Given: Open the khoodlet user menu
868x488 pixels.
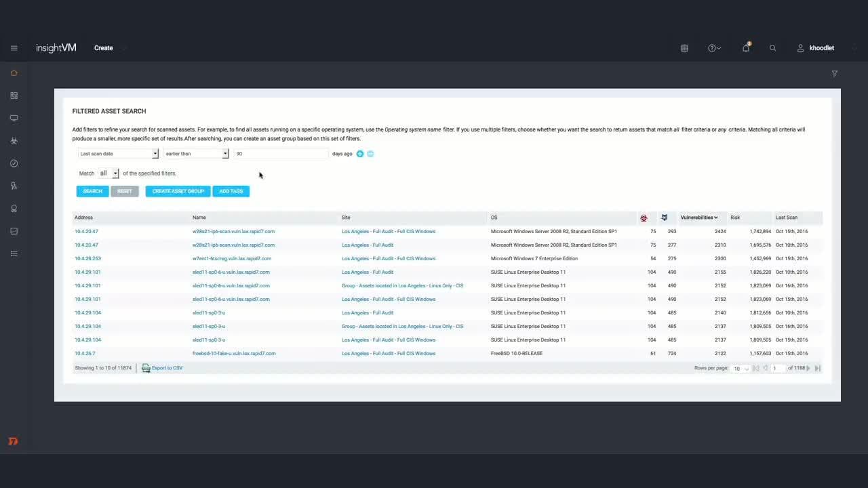Looking at the screenshot, I should 816,48.
